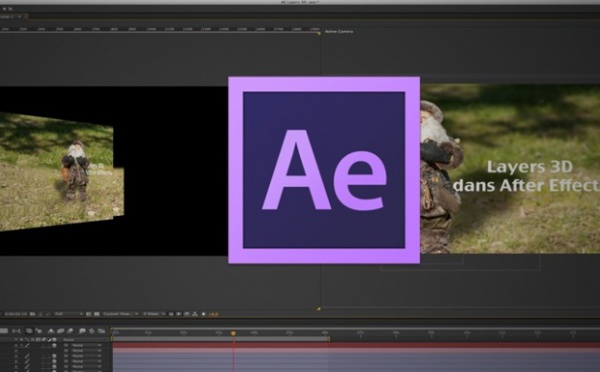Click the orange exposure value in viewer footer
The width and height of the screenshot is (600, 372).
click(x=214, y=315)
